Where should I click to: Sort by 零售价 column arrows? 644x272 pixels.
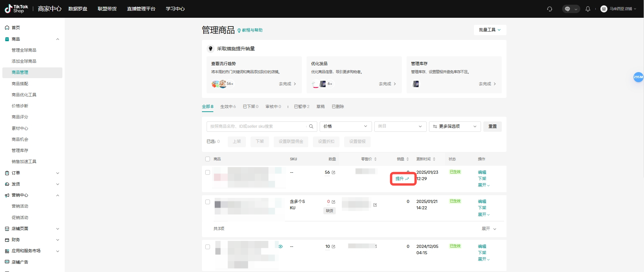click(x=375, y=159)
